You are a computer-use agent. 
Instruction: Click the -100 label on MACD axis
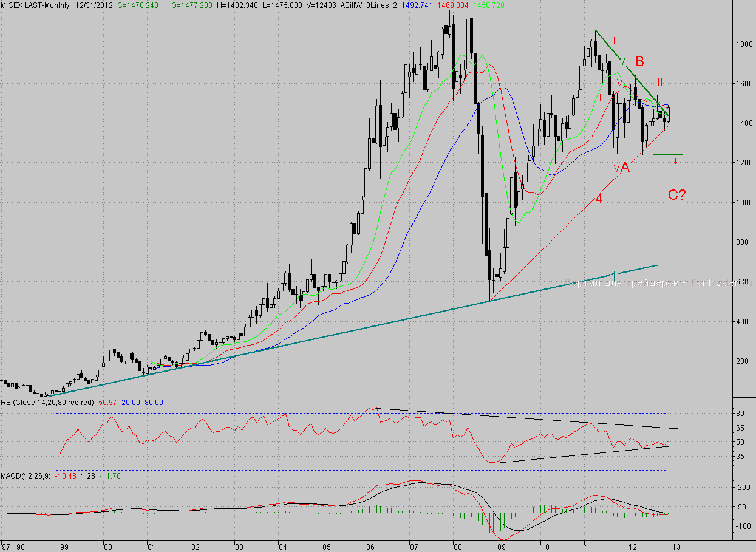[x=744, y=526]
